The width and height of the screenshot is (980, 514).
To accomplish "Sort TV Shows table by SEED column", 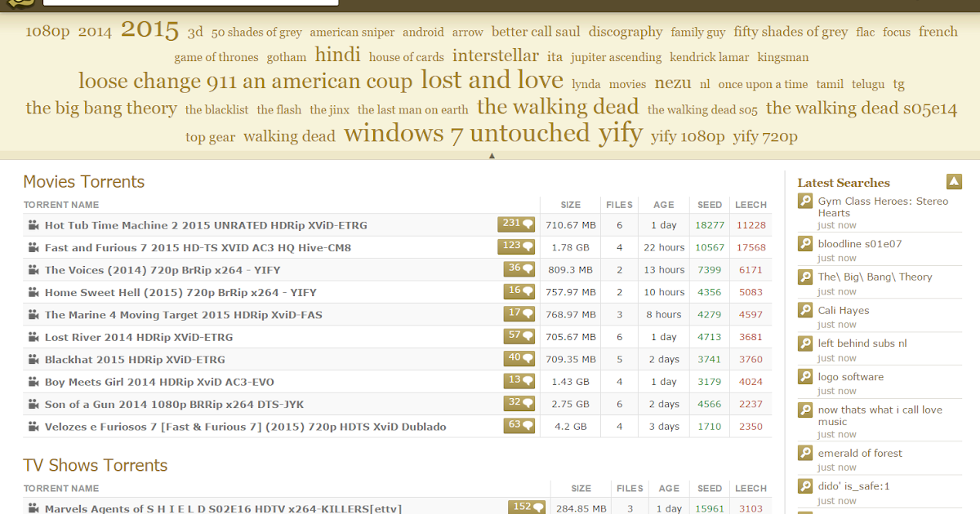I will click(710, 488).
